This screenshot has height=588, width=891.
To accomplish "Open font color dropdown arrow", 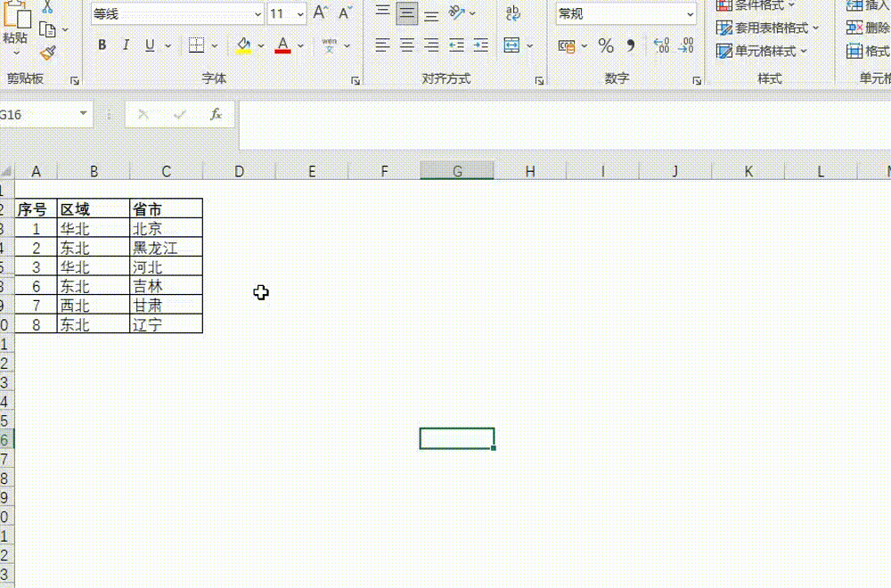I will (300, 45).
